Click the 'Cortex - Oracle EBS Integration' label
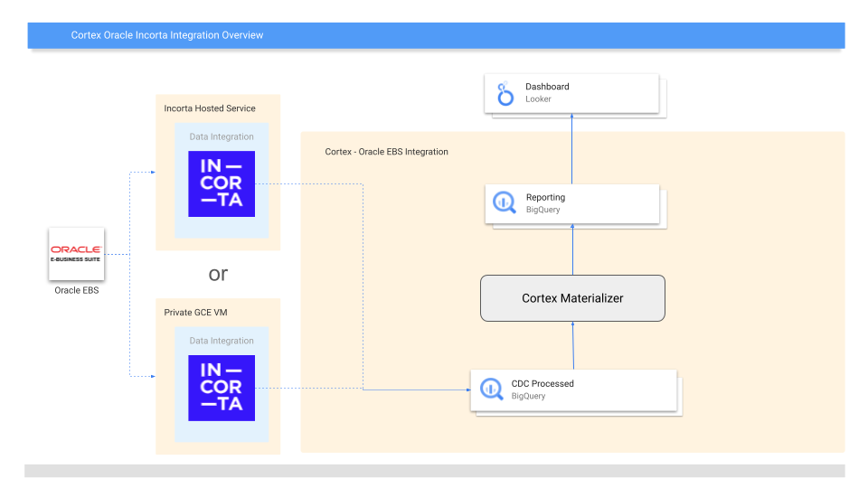868x488 pixels. (x=386, y=152)
